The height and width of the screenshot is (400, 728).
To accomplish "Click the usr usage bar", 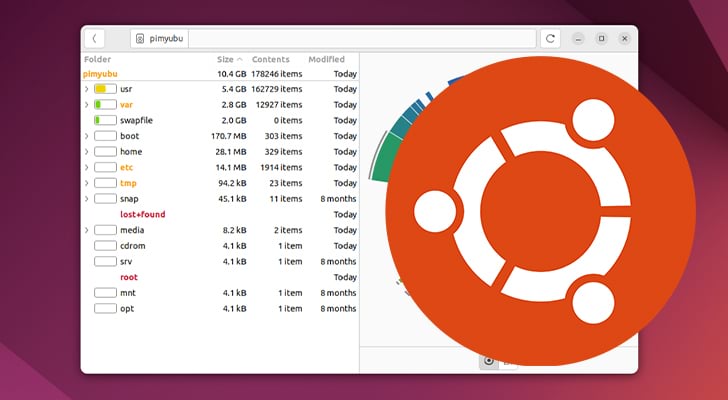I will click(105, 89).
